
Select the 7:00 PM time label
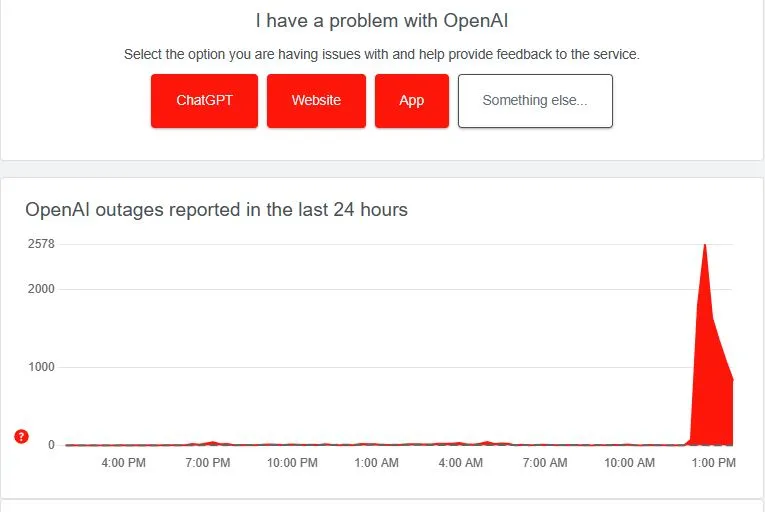[x=208, y=463]
